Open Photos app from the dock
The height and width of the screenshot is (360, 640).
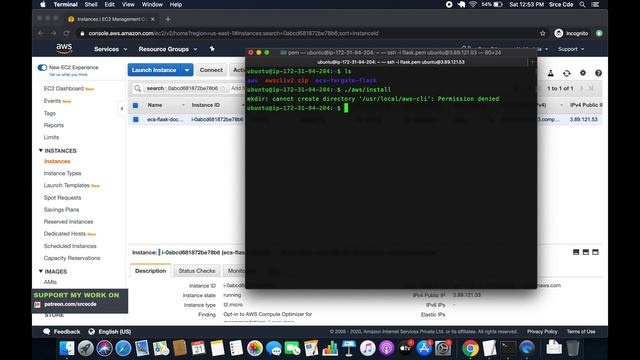pyautogui.click(x=255, y=348)
